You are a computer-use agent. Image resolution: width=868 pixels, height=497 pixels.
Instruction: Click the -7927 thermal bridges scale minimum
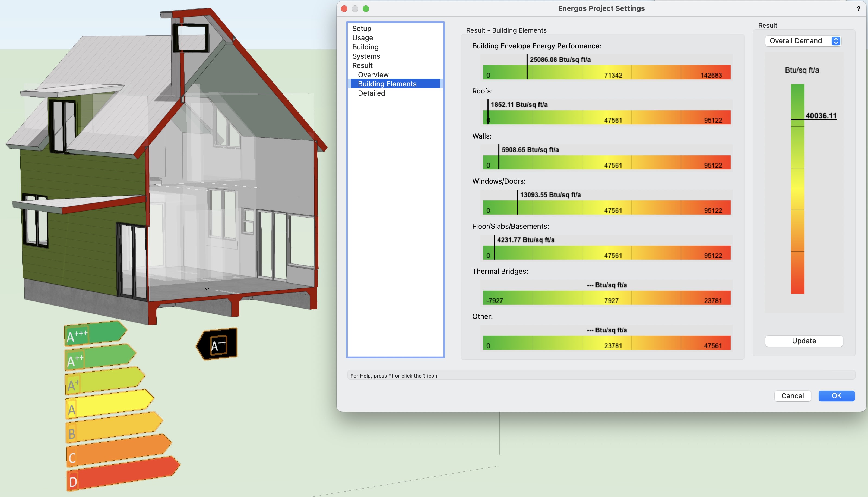495,301
